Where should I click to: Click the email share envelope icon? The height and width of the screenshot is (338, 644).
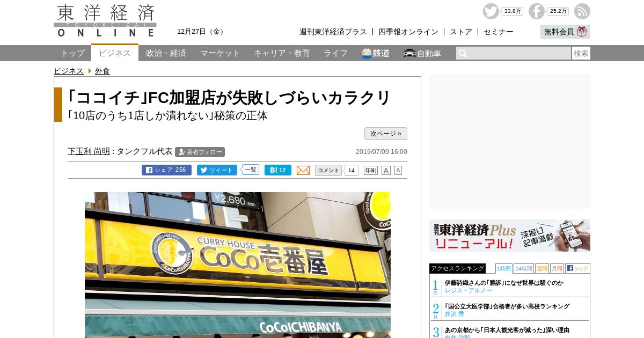click(x=303, y=170)
